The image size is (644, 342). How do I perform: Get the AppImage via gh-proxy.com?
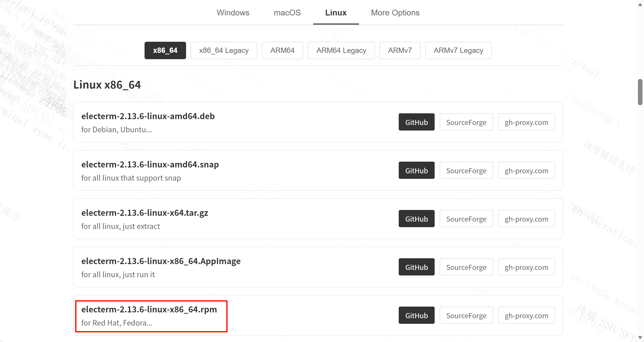coord(526,267)
